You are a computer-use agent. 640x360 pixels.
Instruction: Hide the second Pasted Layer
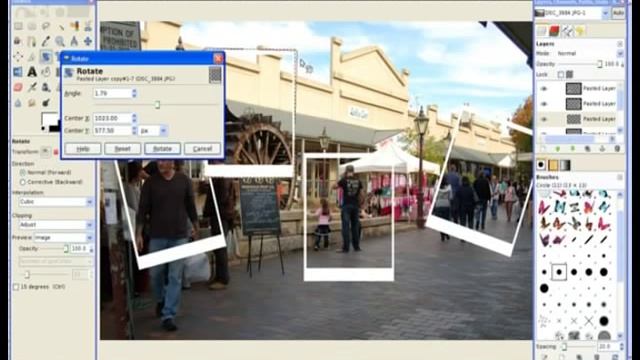tap(544, 104)
